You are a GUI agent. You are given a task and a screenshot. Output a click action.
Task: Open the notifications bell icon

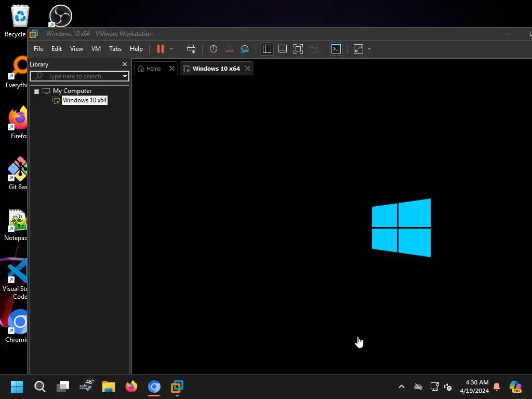497,387
